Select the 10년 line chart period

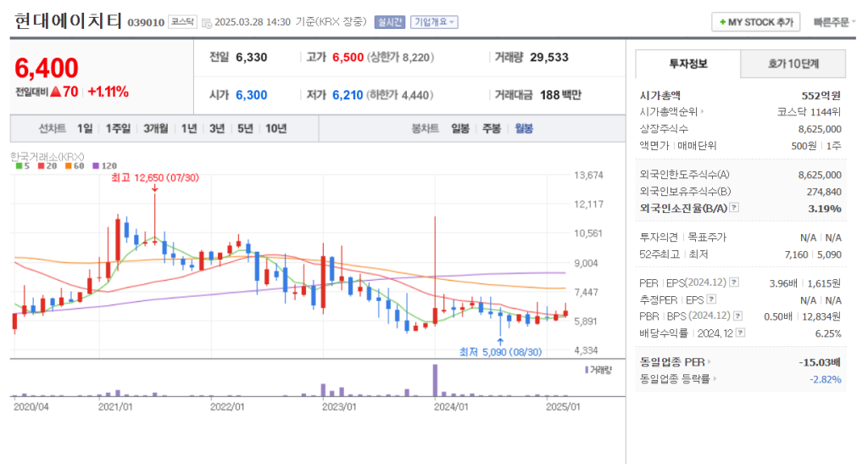[275, 128]
